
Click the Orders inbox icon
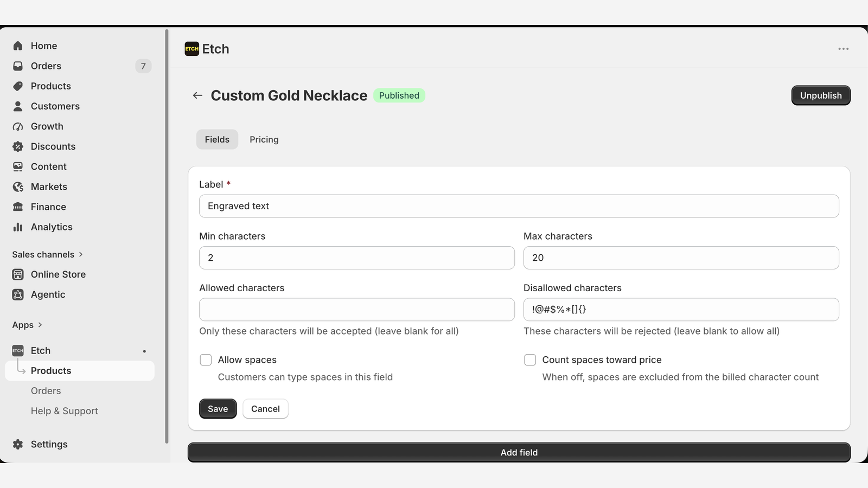tap(18, 66)
